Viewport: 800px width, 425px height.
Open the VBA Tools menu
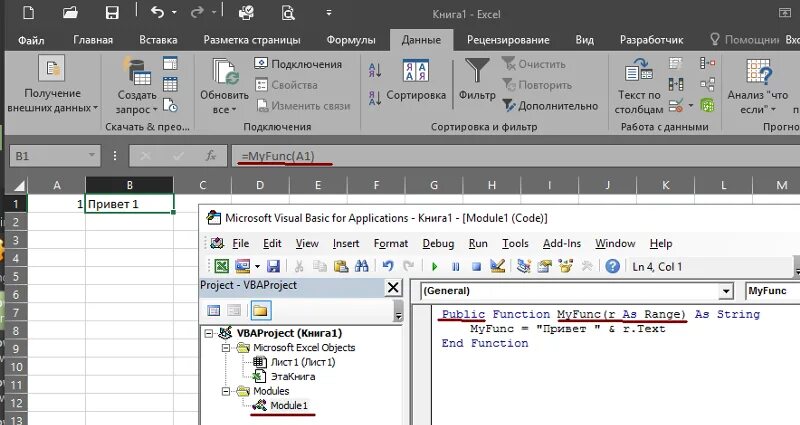coord(515,243)
